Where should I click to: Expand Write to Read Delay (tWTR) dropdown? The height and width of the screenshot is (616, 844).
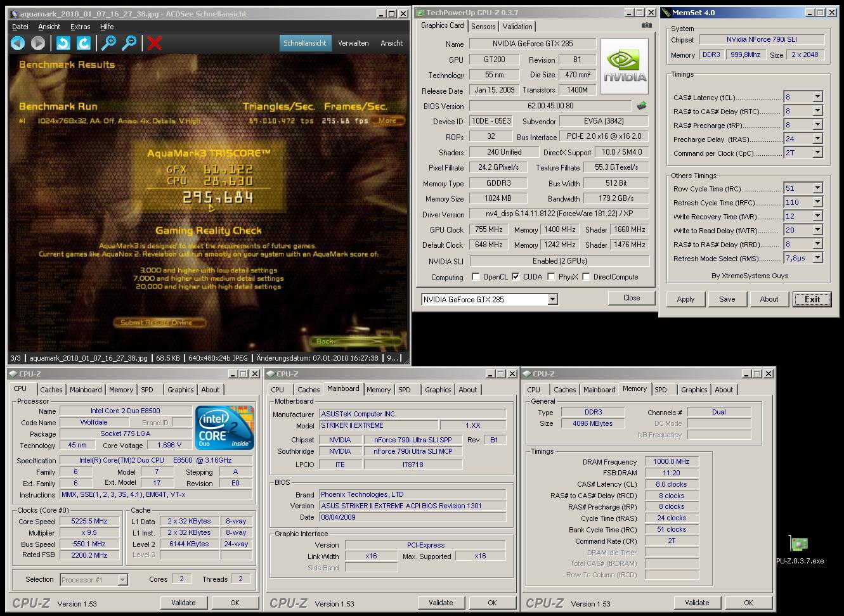pyautogui.click(x=817, y=230)
